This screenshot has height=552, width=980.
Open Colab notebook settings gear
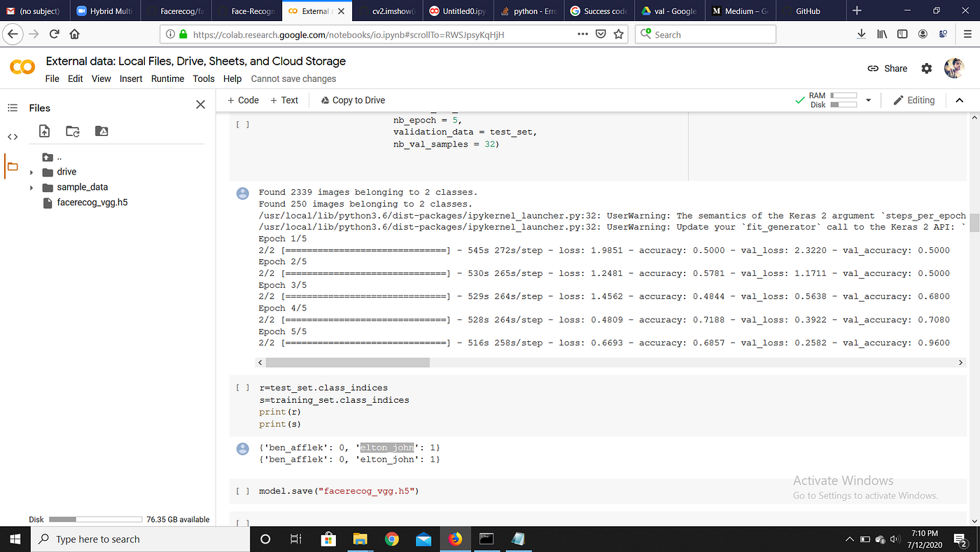click(926, 68)
